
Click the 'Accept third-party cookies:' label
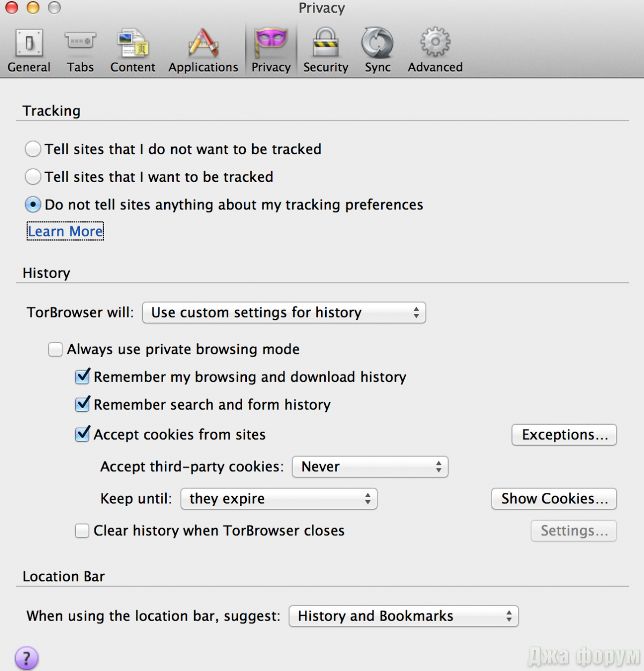tap(192, 466)
